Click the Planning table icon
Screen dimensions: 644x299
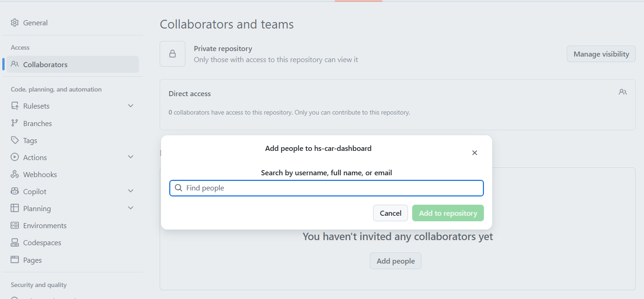[x=15, y=208]
